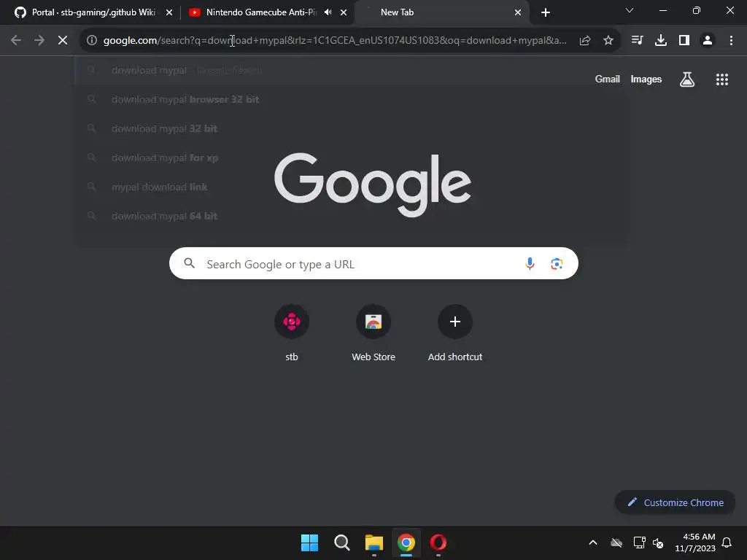Start voice search with microphone
Viewport: 747px width, 560px height.
click(x=530, y=263)
